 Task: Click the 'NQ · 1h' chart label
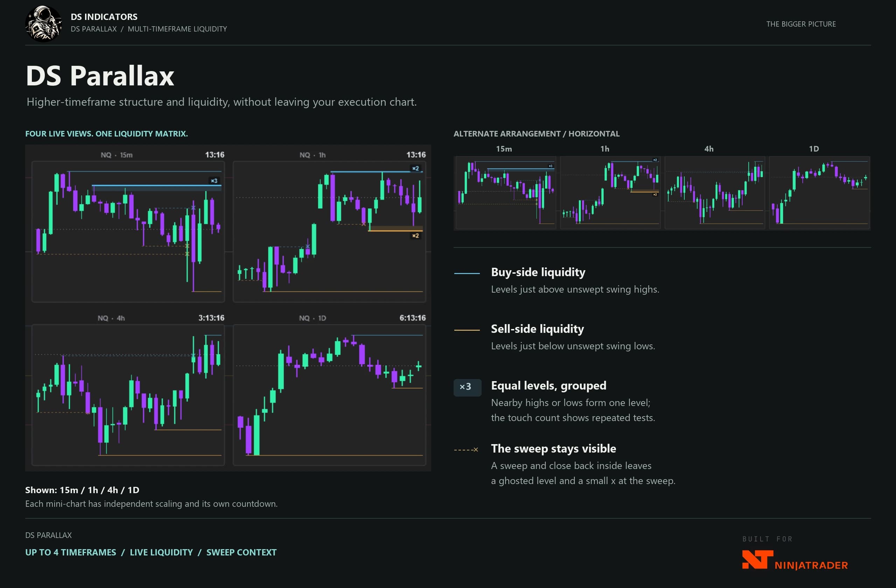pos(313,155)
